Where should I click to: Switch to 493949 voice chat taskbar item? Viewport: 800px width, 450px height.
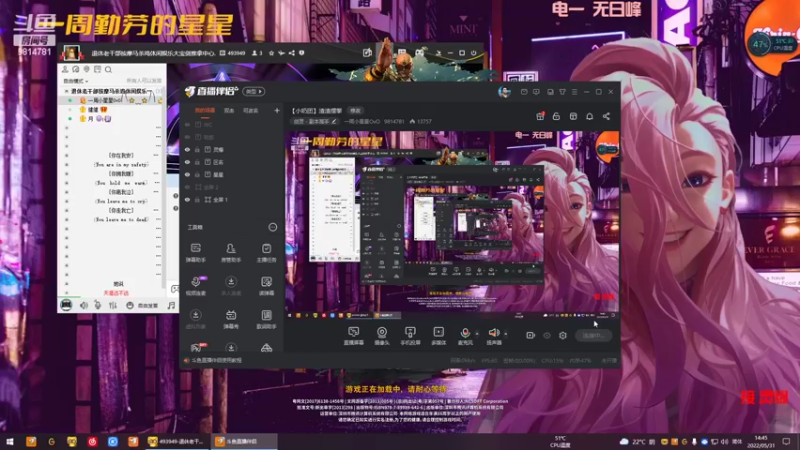[178, 441]
